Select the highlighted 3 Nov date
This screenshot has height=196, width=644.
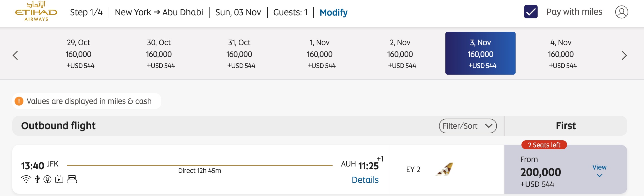[480, 53]
